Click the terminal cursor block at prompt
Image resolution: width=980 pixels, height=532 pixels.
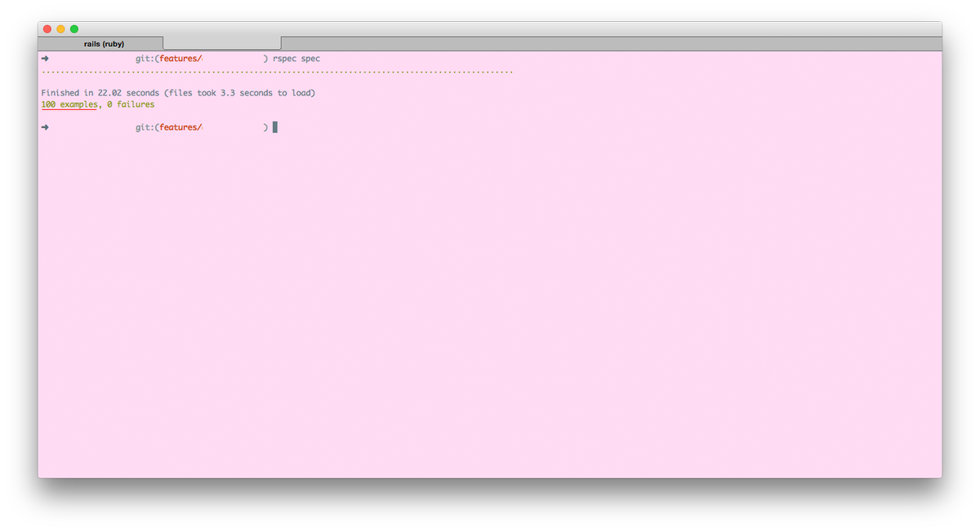click(x=275, y=127)
